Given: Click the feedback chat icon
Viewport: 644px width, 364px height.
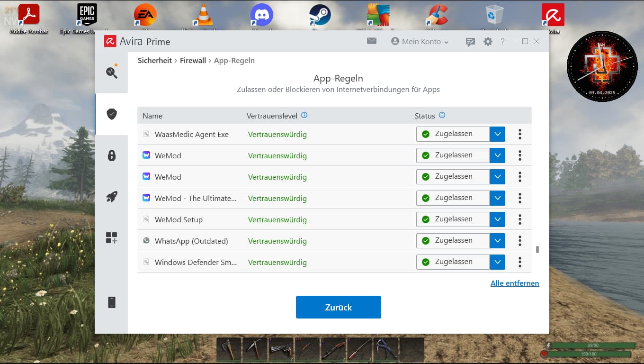Looking at the screenshot, I should [x=470, y=42].
